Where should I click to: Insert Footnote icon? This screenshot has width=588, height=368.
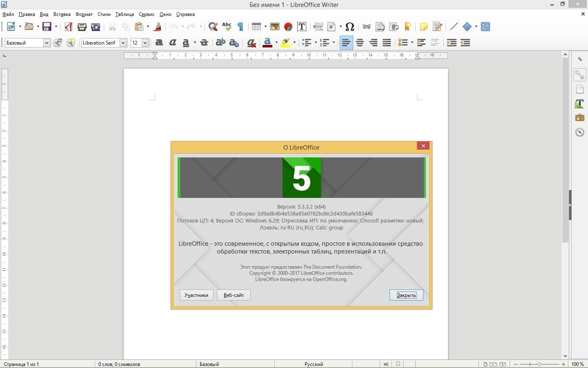pos(380,27)
